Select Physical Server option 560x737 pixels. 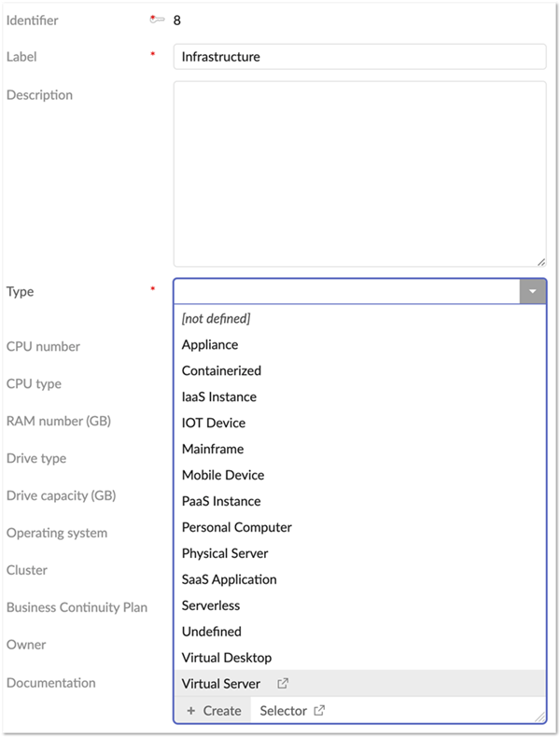click(x=225, y=553)
